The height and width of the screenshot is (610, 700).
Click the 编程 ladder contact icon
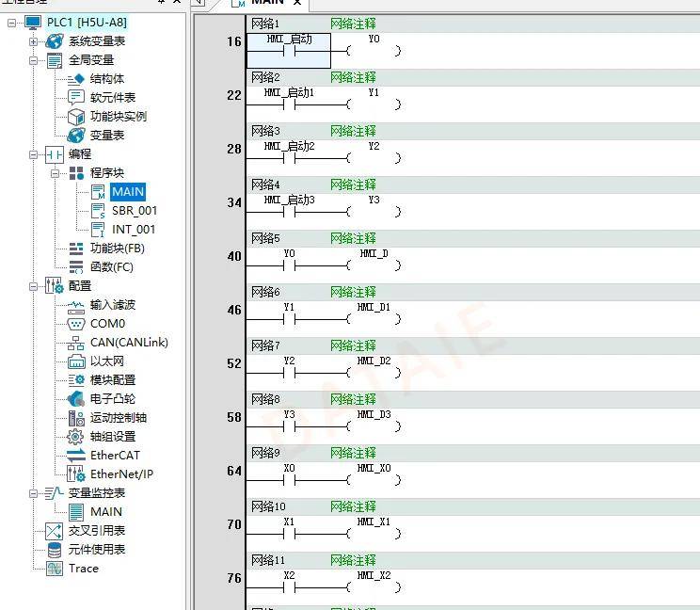[x=55, y=154]
